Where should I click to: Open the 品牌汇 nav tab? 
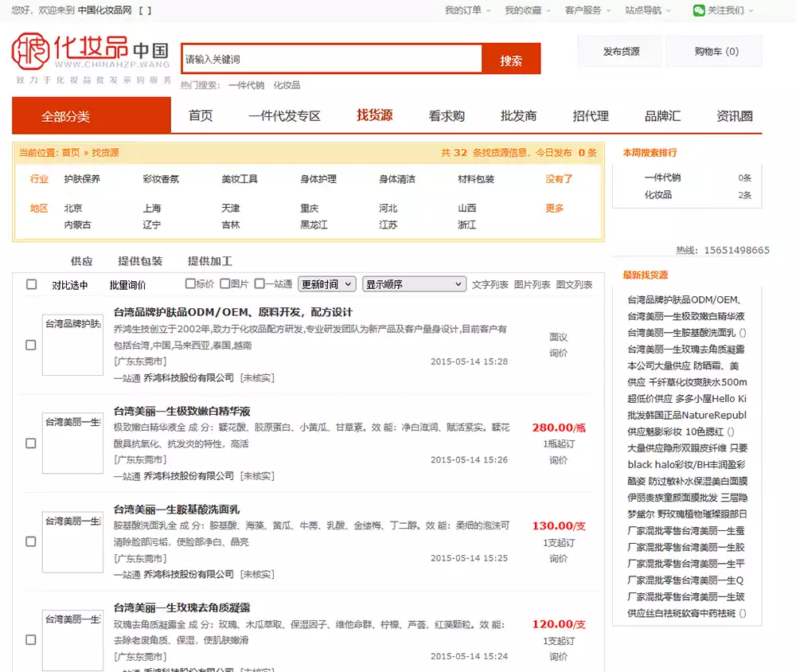pyautogui.click(x=662, y=115)
